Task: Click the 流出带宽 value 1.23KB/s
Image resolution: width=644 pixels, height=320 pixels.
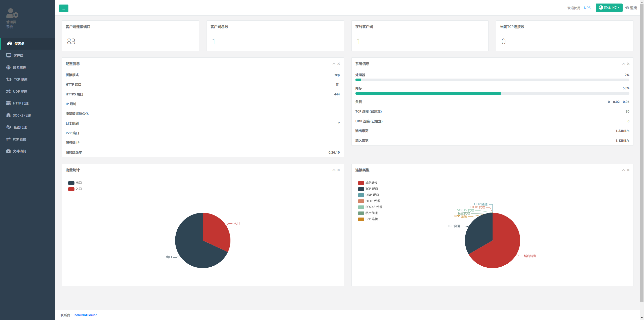Action: (622, 131)
